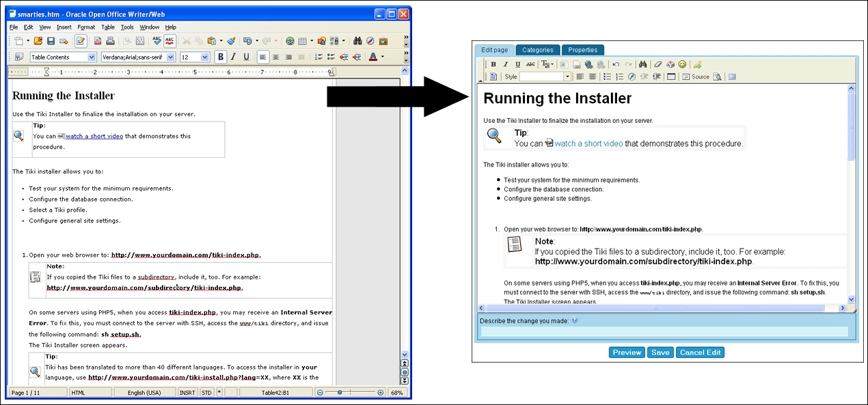The image size is (868, 405).
Task: Export as PDF in Writer toolbar
Action: click(x=98, y=41)
